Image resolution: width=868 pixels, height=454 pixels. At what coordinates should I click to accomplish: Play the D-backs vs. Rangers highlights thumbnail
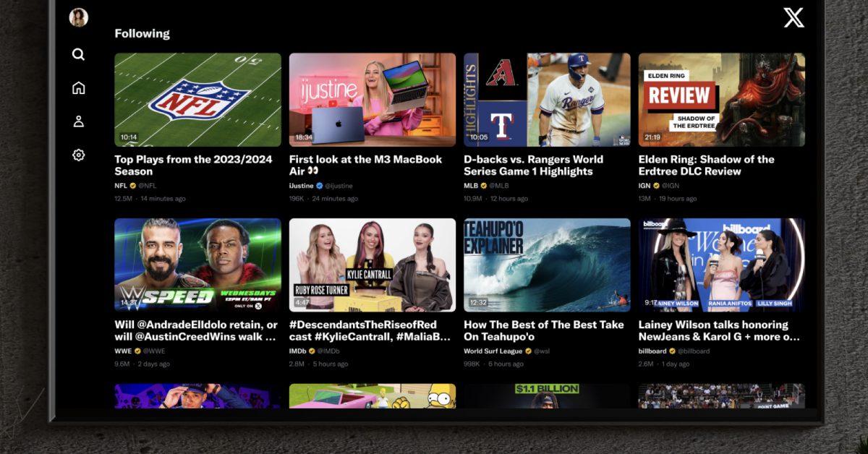coord(547,100)
